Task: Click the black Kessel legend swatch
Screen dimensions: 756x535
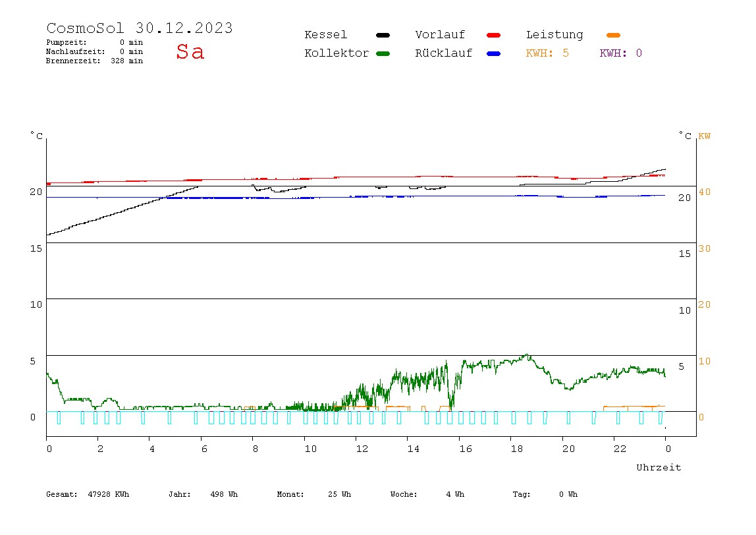Action: pyautogui.click(x=383, y=35)
